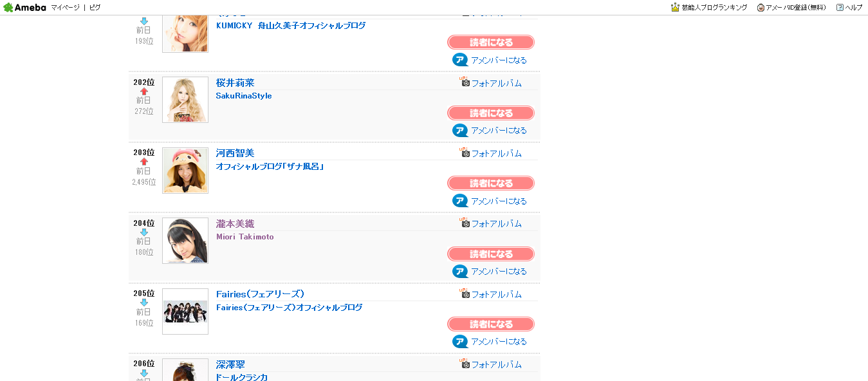Screen dimensions: 868x381
Task: Click the ヘルプ help icon
Action: 840,7
